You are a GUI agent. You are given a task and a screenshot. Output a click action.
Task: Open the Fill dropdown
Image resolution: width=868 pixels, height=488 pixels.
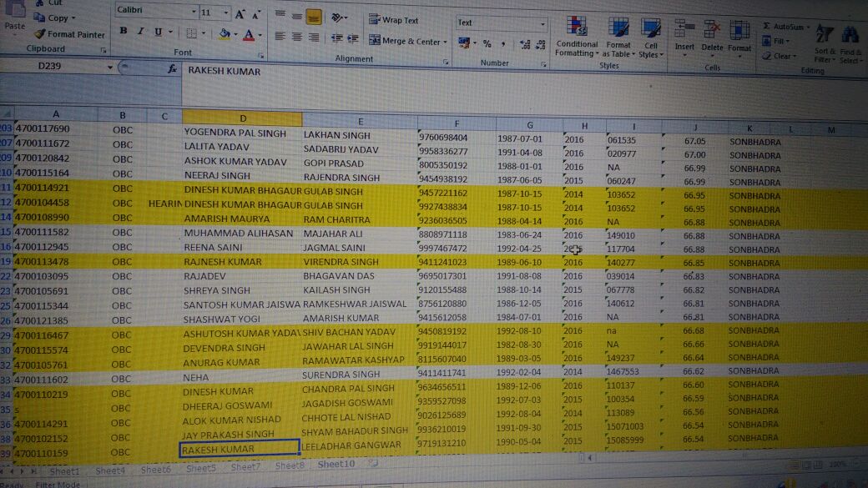point(776,41)
